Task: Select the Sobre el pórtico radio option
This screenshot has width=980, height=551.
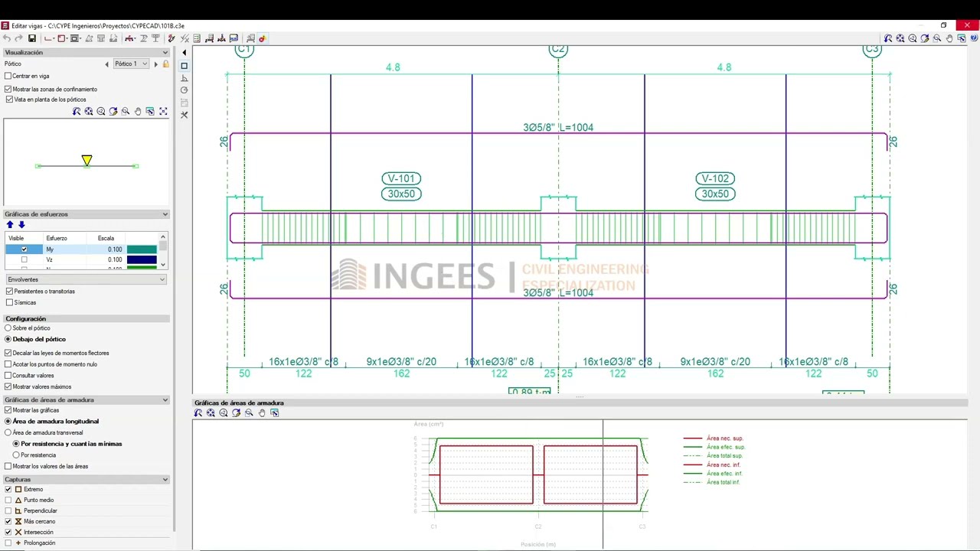Action: pos(8,328)
